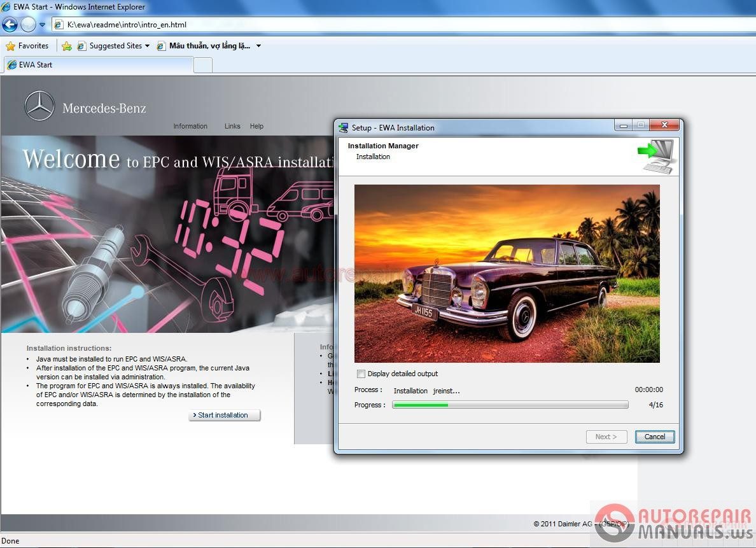Click the installation progress bar
This screenshot has height=548, width=756.
click(510, 405)
